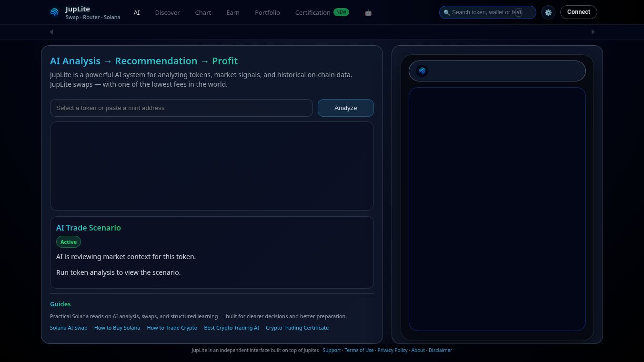Click the AI Trade Scenario heading
Screen dimensions: 644x362
click(x=89, y=228)
